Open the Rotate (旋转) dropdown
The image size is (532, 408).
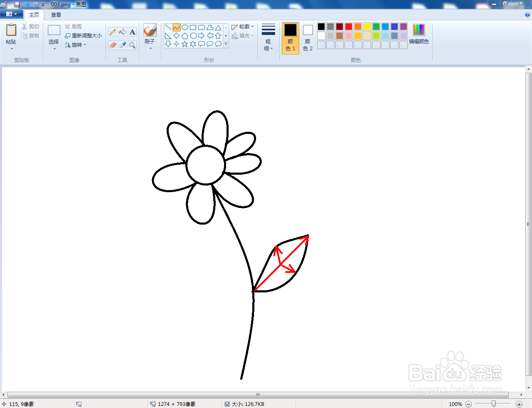click(76, 45)
